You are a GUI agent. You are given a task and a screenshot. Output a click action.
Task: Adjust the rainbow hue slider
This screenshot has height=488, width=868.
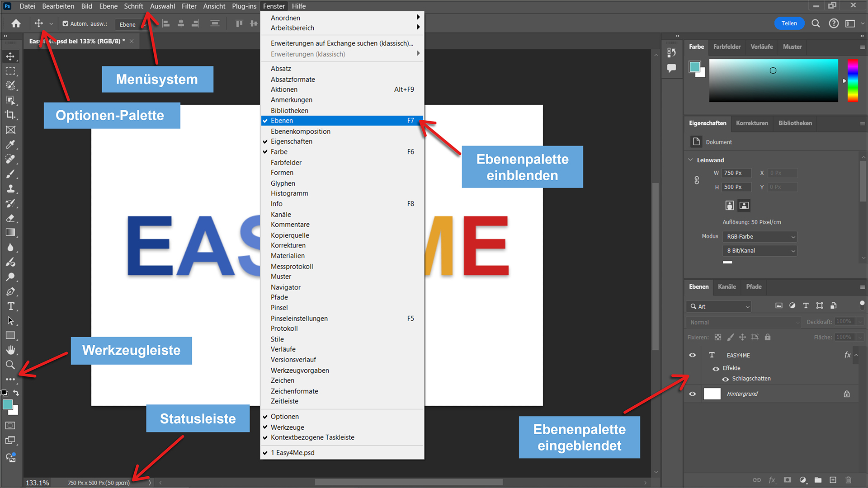click(853, 80)
